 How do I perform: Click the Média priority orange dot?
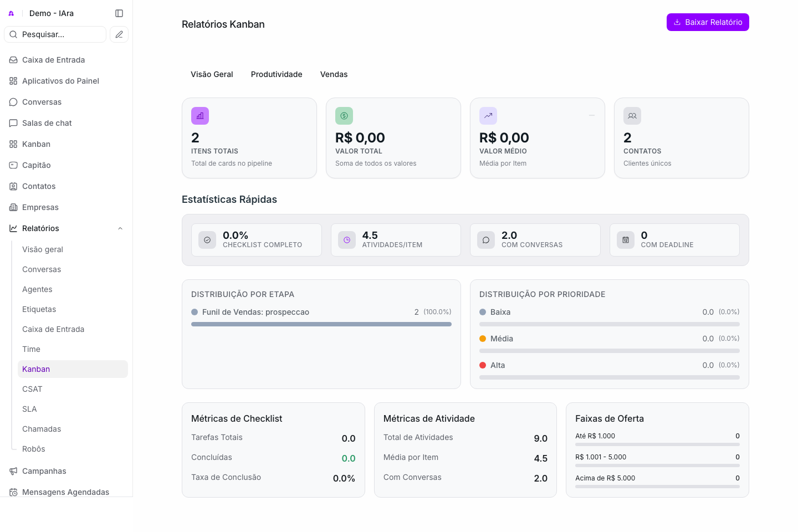[x=483, y=339]
